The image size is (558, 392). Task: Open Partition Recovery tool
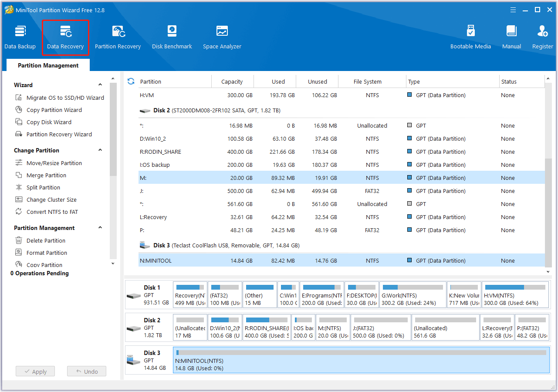[x=118, y=37]
